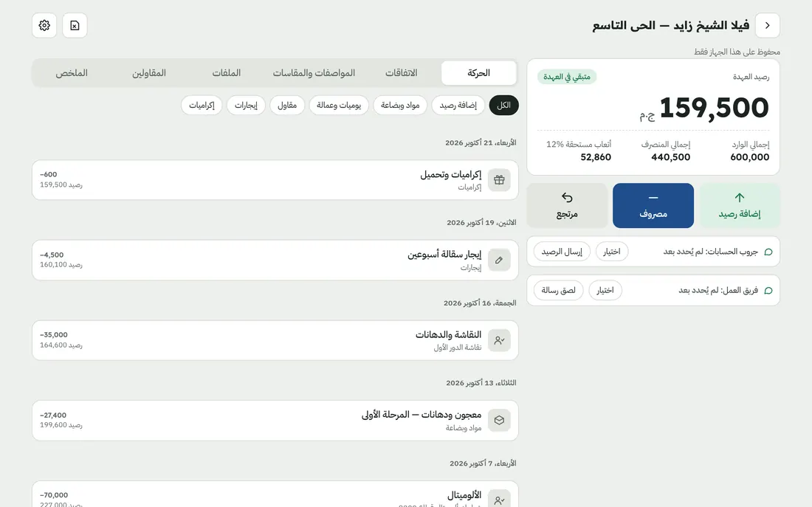The image size is (812, 507).
Task: Click the date header الجمعة، 16 أكتوبر 2026
Action: [480, 303]
